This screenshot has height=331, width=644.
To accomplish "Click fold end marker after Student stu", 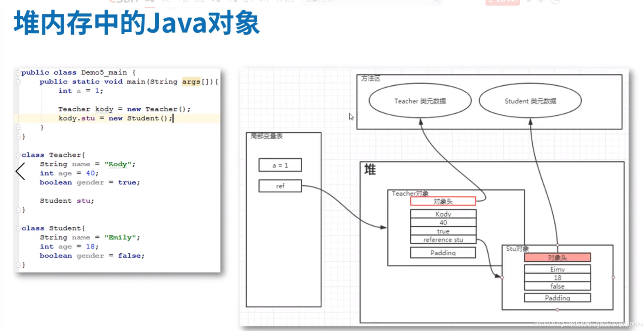I will coord(18,210).
